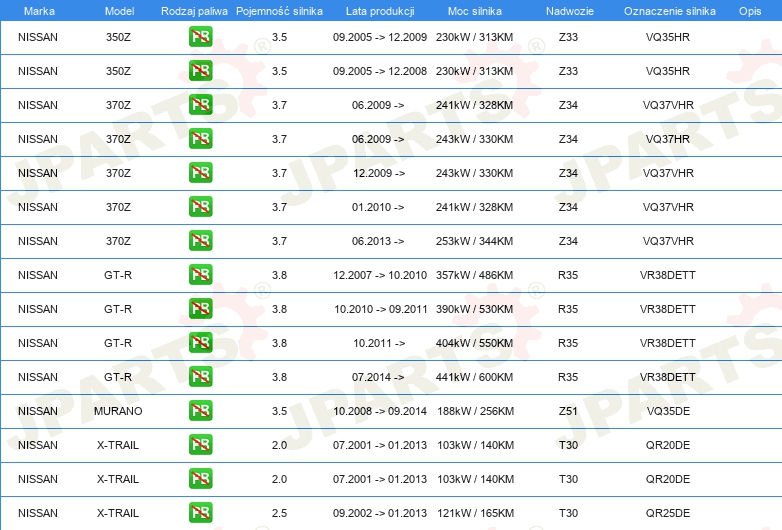The image size is (782, 530).
Task: Click the Lata produkcji column header
Action: pos(380,11)
